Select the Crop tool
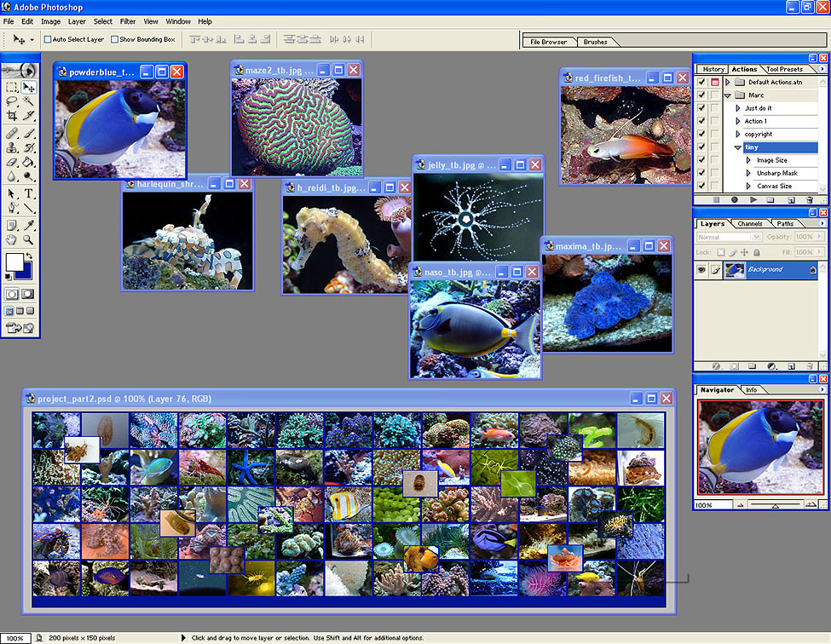Viewport: 831px width, 644px height. (12, 115)
